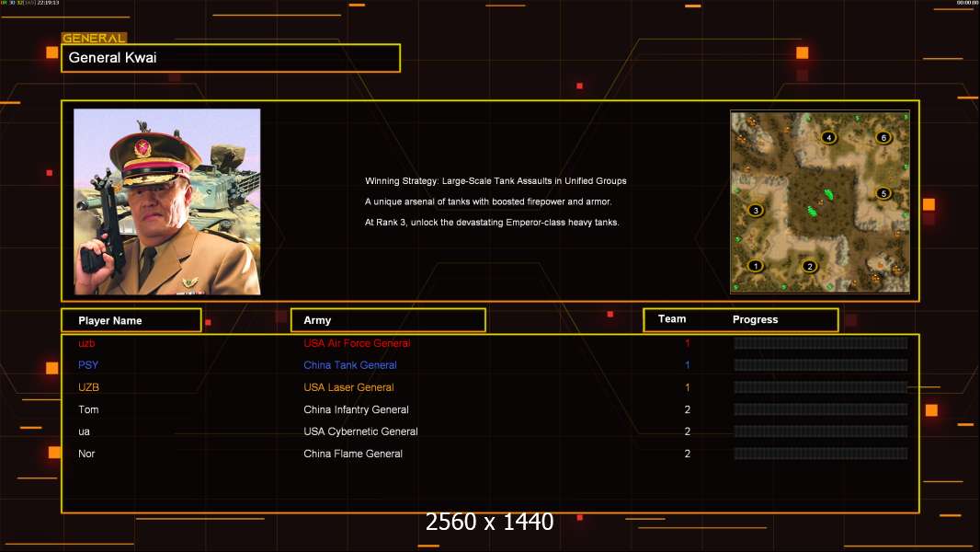Click General Kwai's portrait image

point(167,201)
